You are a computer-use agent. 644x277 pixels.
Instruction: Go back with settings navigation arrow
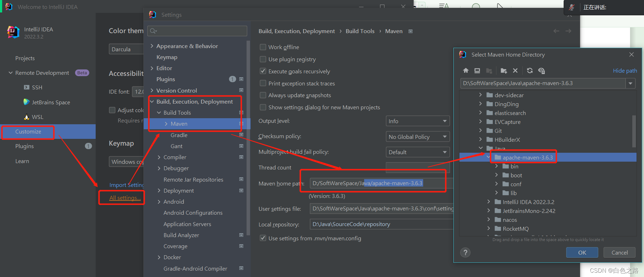point(556,31)
